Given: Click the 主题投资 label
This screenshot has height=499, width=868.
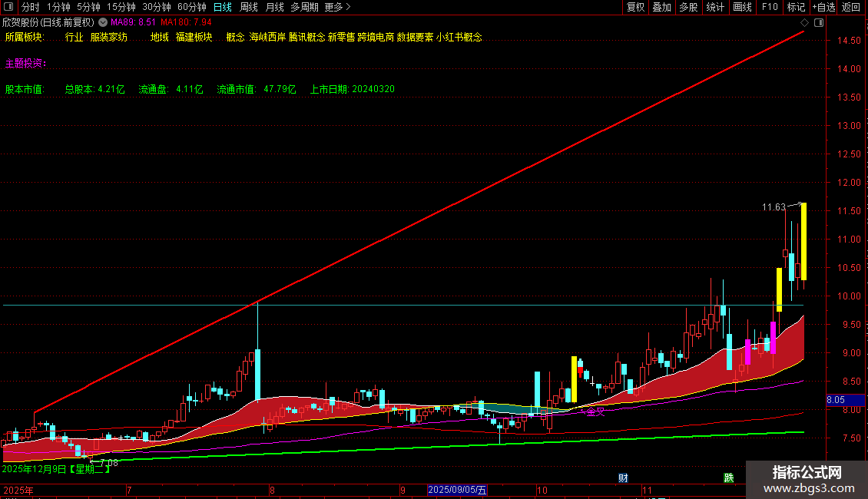Looking at the screenshot, I should [x=25, y=63].
